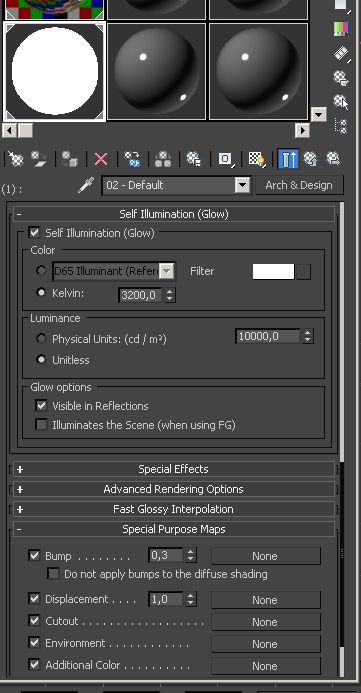361x693 pixels.
Task: Click the Bump map None button
Action: 266,556
